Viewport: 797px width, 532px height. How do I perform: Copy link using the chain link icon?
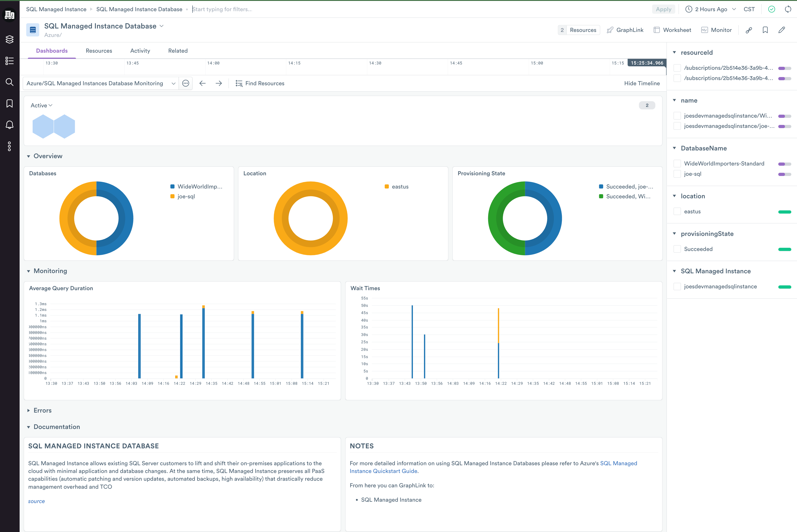[x=749, y=30]
